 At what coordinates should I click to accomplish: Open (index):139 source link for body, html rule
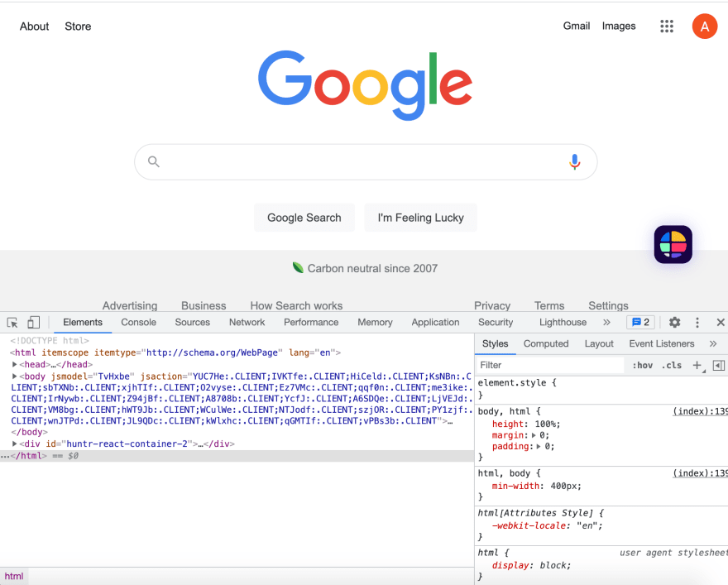pos(700,411)
